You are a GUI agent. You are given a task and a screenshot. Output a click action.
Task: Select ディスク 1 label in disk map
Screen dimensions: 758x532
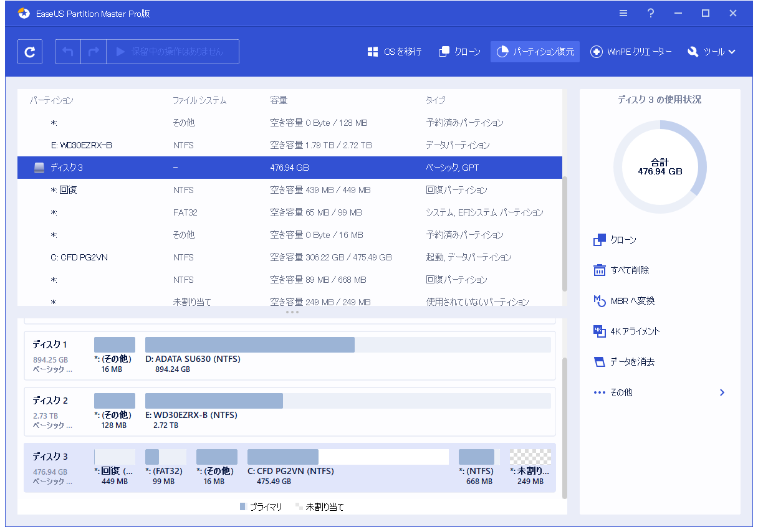pyautogui.click(x=50, y=344)
